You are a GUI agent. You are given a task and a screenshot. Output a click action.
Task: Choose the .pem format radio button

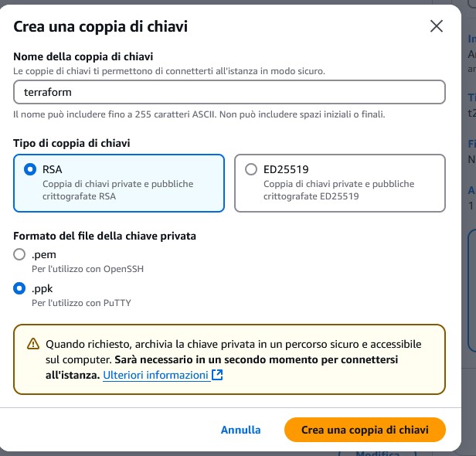[x=19, y=254]
